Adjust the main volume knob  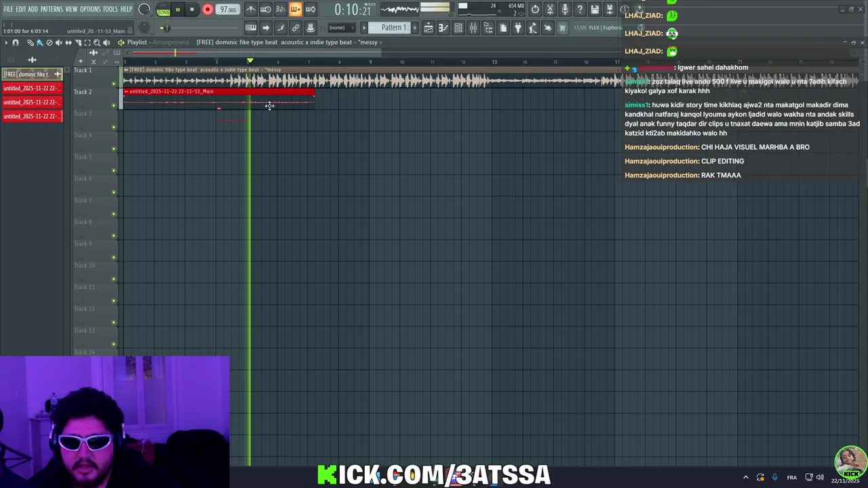tap(144, 9)
